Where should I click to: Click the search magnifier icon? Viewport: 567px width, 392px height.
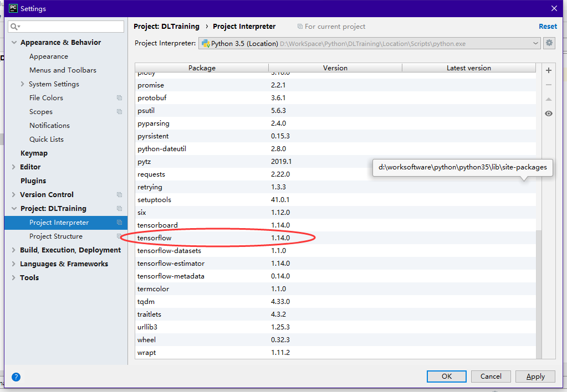click(15, 27)
